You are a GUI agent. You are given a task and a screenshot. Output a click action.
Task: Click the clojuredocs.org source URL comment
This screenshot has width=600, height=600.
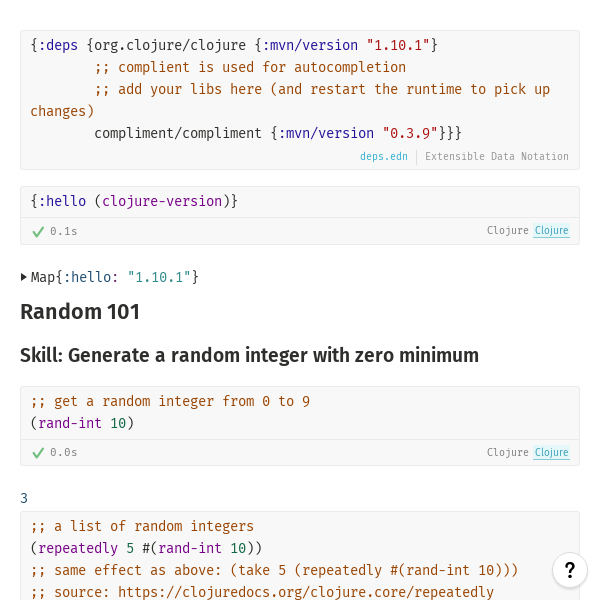tap(262, 592)
